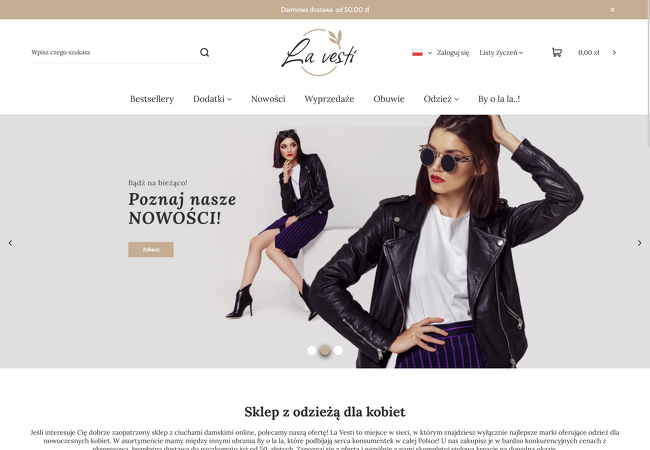Open the shopping cart icon
This screenshot has height=450, width=650.
pyautogui.click(x=557, y=52)
